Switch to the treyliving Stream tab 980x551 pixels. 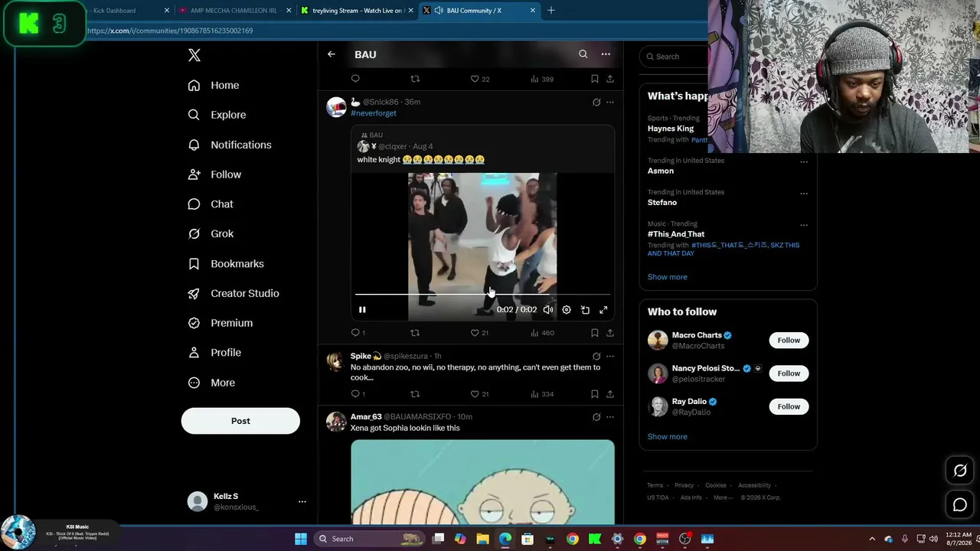click(357, 11)
